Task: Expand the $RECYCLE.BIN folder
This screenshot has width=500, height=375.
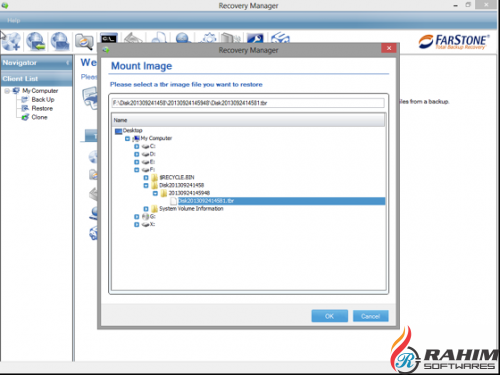Action: pos(146,178)
